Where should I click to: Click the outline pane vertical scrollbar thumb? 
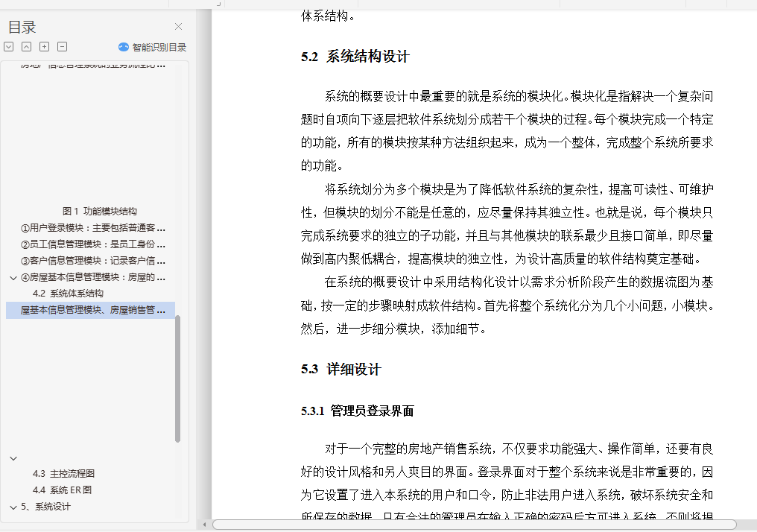[177, 379]
